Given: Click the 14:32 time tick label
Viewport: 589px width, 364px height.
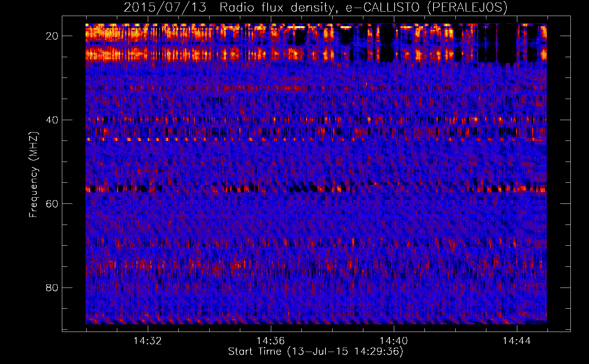Looking at the screenshot, I should [x=147, y=341].
